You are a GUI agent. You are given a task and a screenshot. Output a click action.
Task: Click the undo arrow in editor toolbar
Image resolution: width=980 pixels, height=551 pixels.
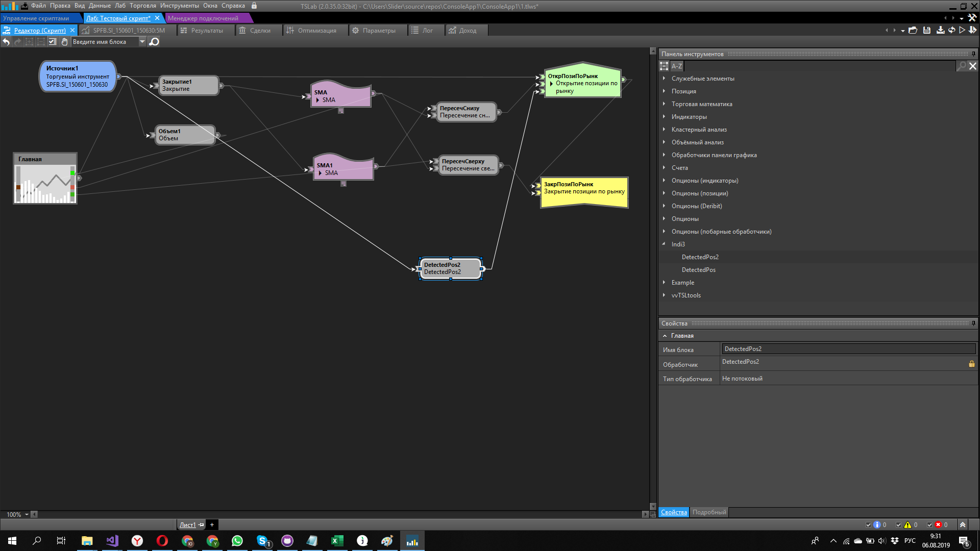(6, 42)
